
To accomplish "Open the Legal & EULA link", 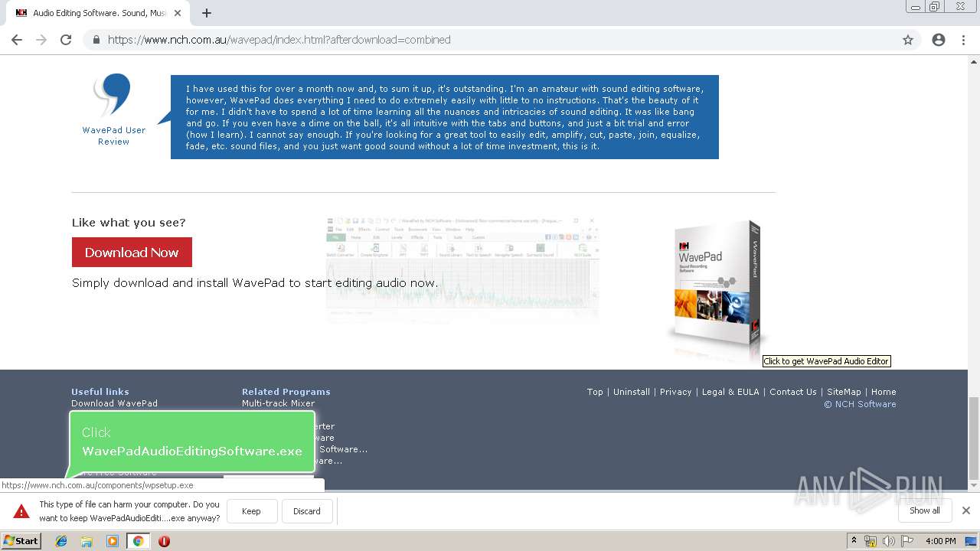I will tap(730, 392).
